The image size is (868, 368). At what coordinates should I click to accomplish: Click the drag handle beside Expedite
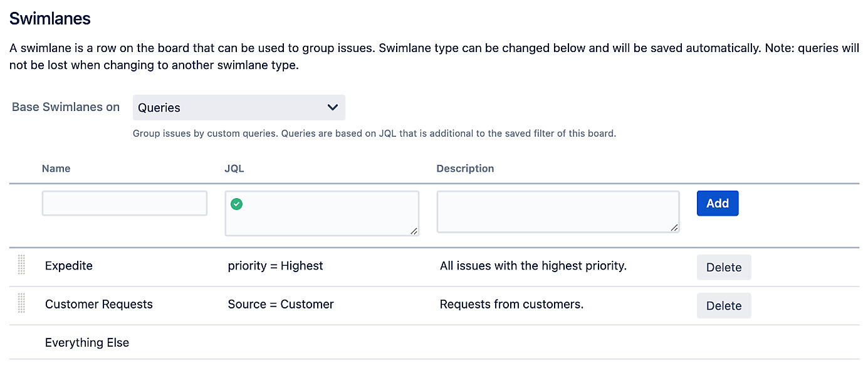pos(21,265)
